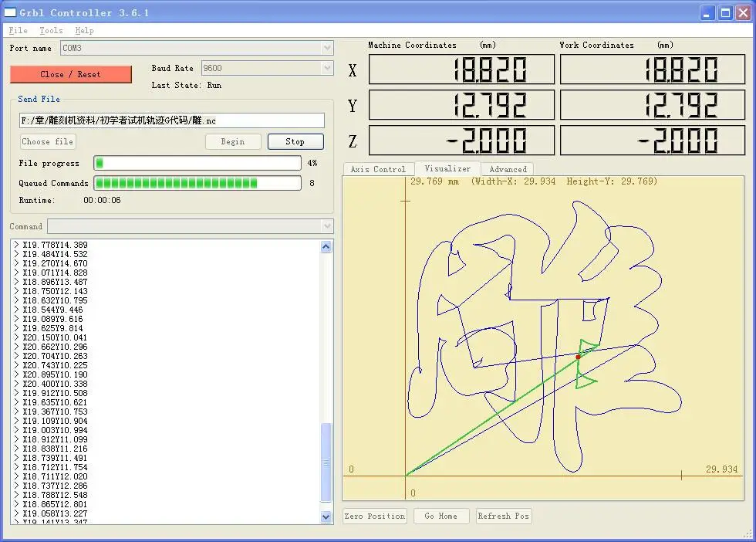The height and width of the screenshot is (542, 756).
Task: Select the Visualizer tab
Action: pos(447,168)
